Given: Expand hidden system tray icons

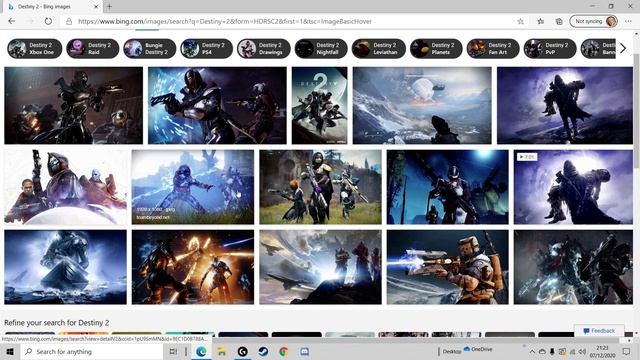Looking at the screenshot, I should click(532, 351).
